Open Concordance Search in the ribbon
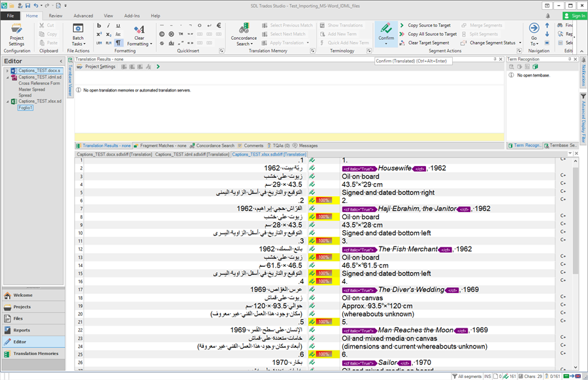 coord(244,35)
